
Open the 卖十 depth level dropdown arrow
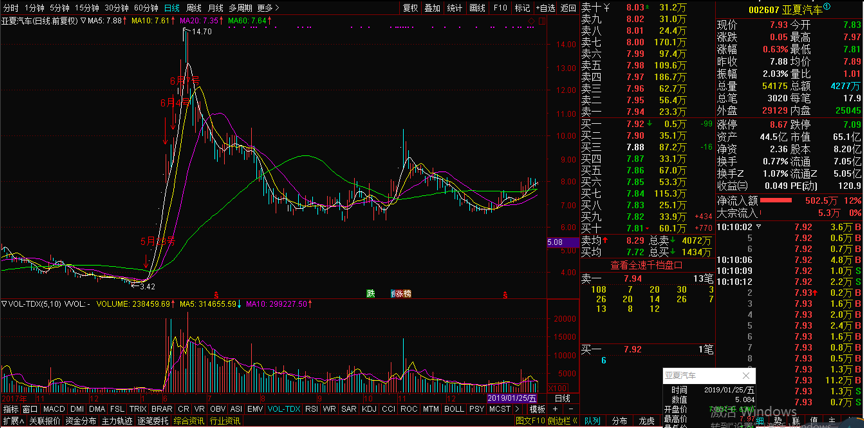606,8
